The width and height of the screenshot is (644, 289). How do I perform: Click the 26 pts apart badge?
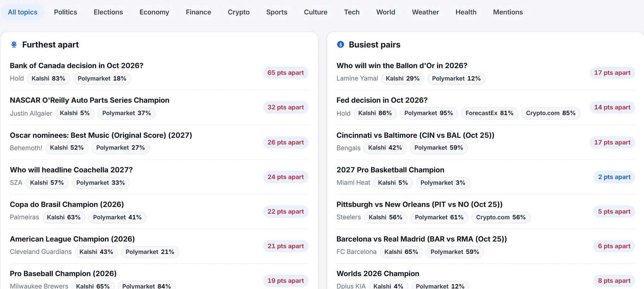pyautogui.click(x=286, y=143)
